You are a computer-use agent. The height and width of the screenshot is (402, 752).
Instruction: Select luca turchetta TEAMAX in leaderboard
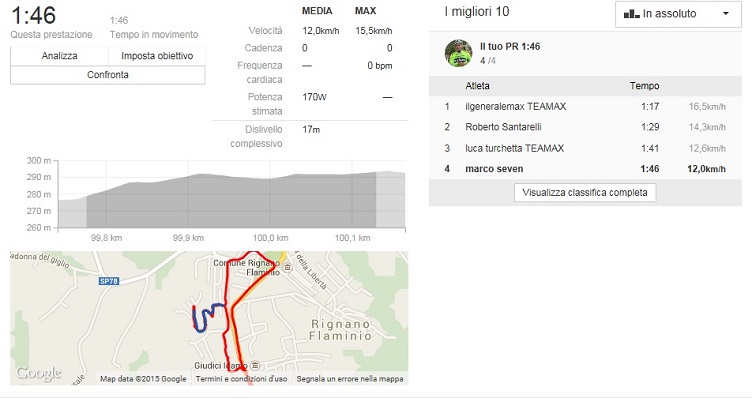point(515,148)
